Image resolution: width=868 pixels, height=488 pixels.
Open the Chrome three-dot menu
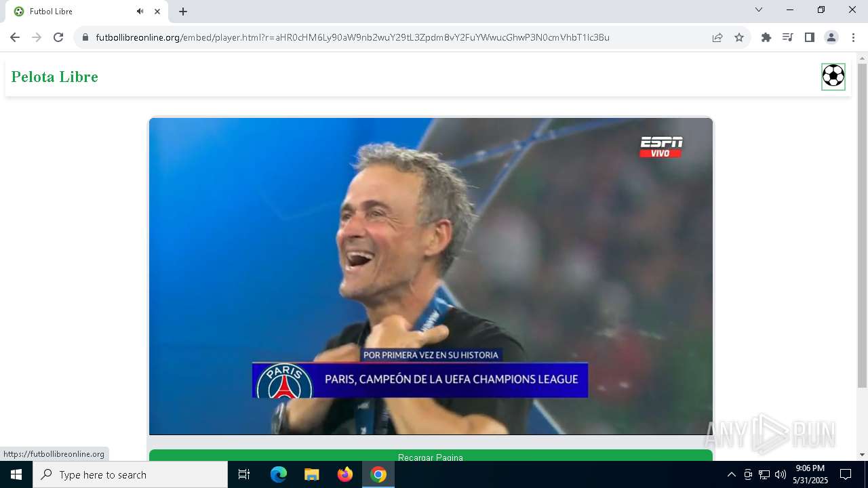point(852,38)
